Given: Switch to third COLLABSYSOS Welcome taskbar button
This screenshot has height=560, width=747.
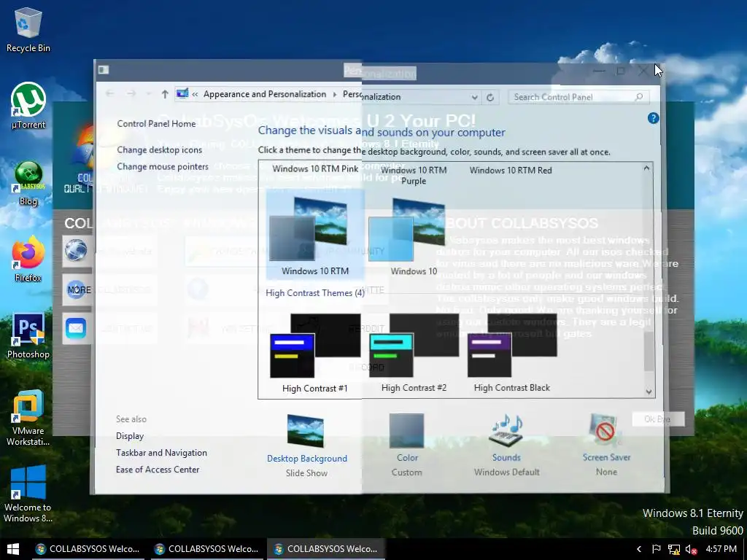Looking at the screenshot, I should tap(326, 549).
